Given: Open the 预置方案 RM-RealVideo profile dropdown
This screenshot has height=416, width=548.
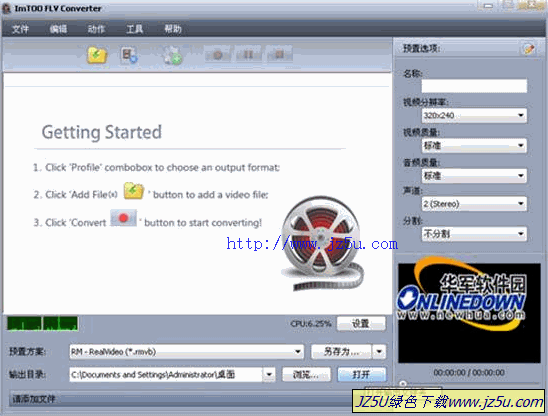Looking at the screenshot, I should coord(187,352).
